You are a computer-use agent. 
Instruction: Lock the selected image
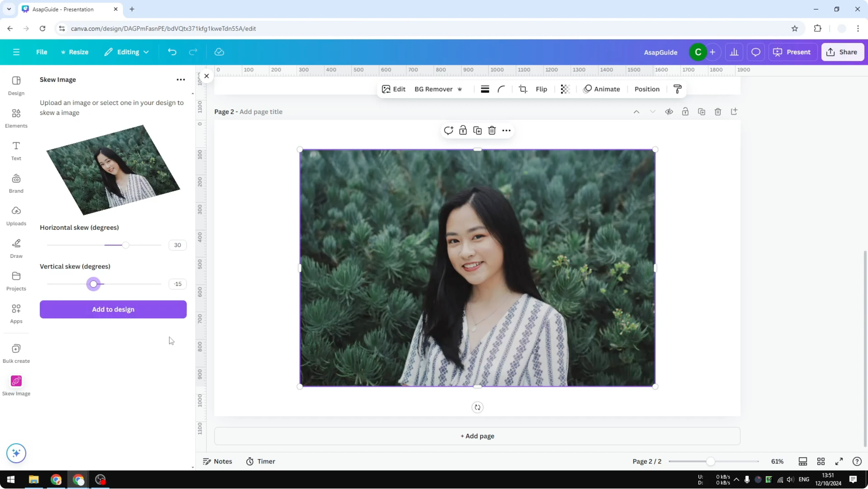463,130
